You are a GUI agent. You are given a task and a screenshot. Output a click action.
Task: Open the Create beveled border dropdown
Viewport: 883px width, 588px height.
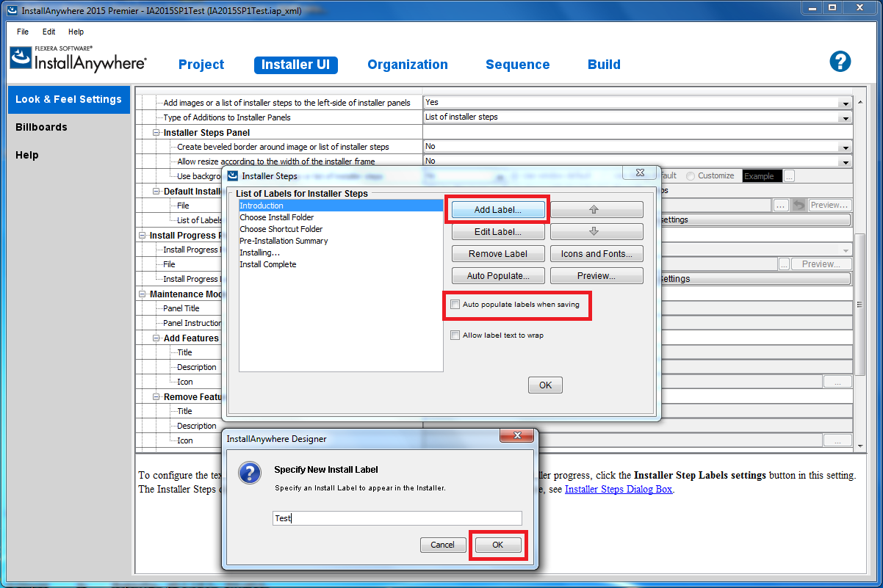(x=846, y=147)
